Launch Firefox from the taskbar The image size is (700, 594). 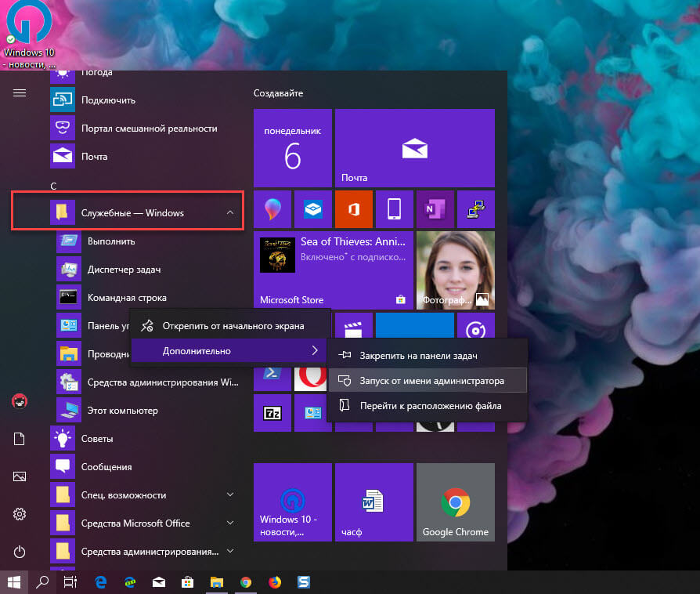[275, 582]
